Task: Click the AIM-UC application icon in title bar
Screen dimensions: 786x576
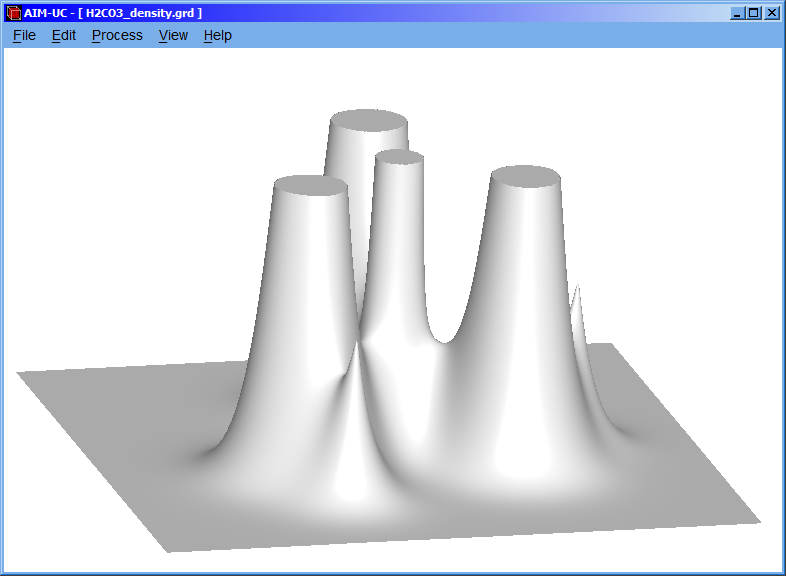Action: [13, 13]
